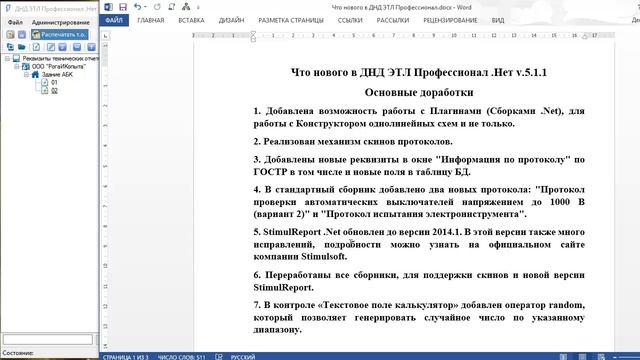
Task: Select ООО "РогаИКопыта" in the tree
Action: click(x=59, y=67)
